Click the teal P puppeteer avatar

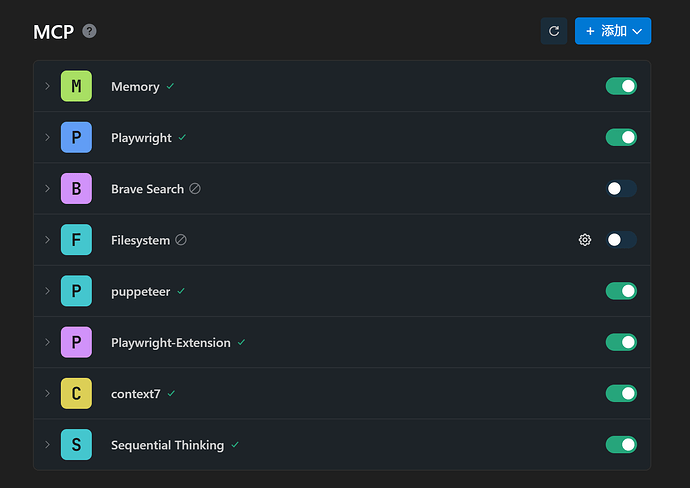(x=76, y=291)
